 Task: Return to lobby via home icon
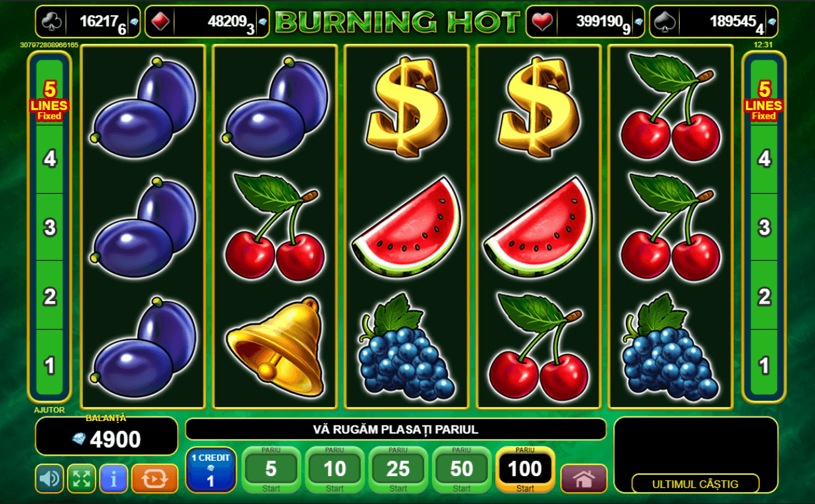point(584,478)
